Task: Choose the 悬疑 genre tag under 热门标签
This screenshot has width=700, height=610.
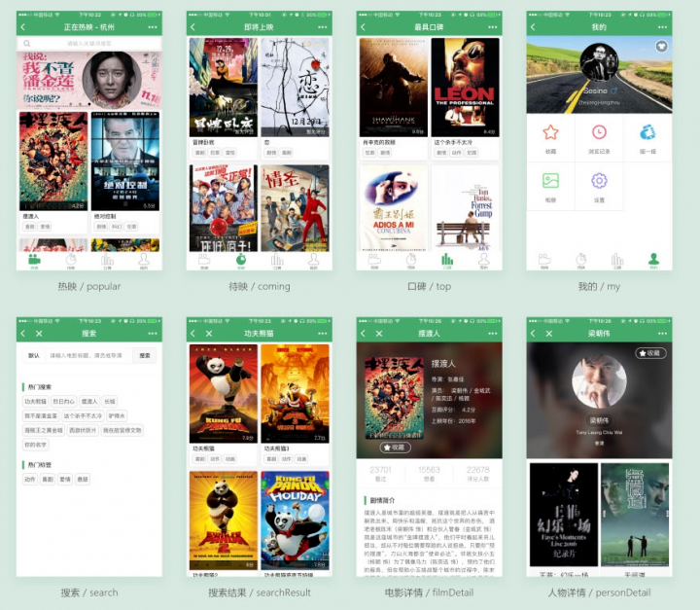Action: click(x=83, y=479)
